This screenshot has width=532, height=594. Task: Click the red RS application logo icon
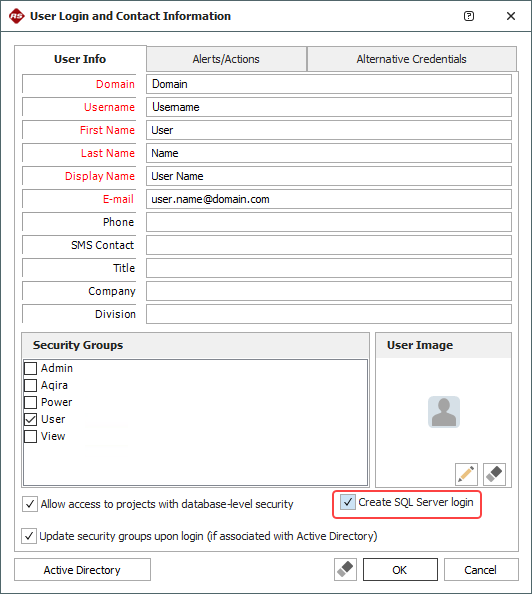(x=17, y=16)
